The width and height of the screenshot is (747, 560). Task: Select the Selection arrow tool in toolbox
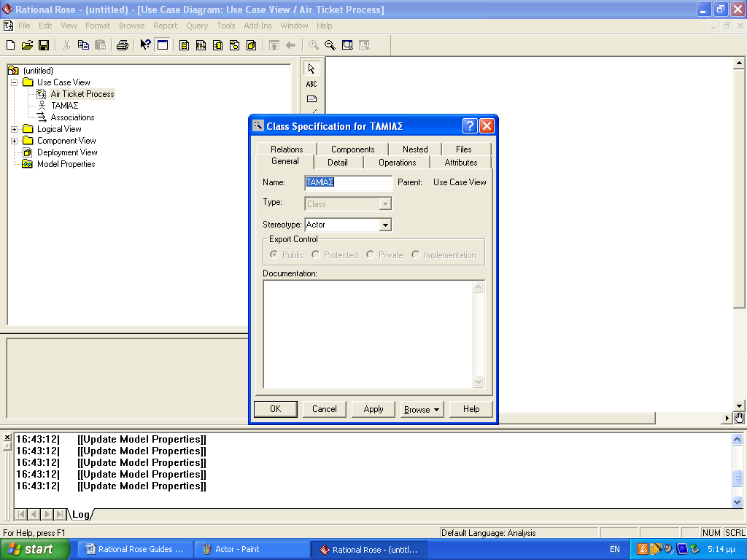311,69
